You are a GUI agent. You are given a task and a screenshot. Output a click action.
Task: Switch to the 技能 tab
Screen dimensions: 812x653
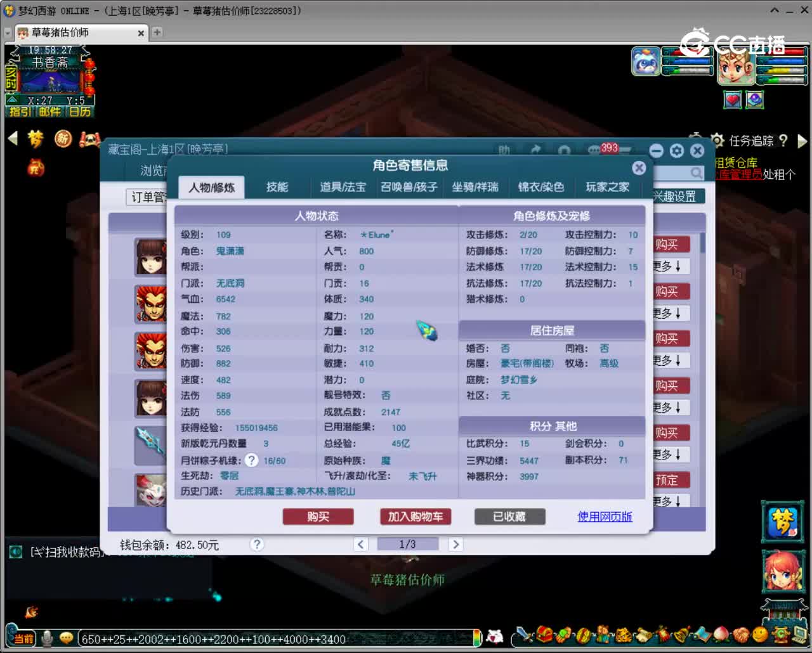coord(277,187)
